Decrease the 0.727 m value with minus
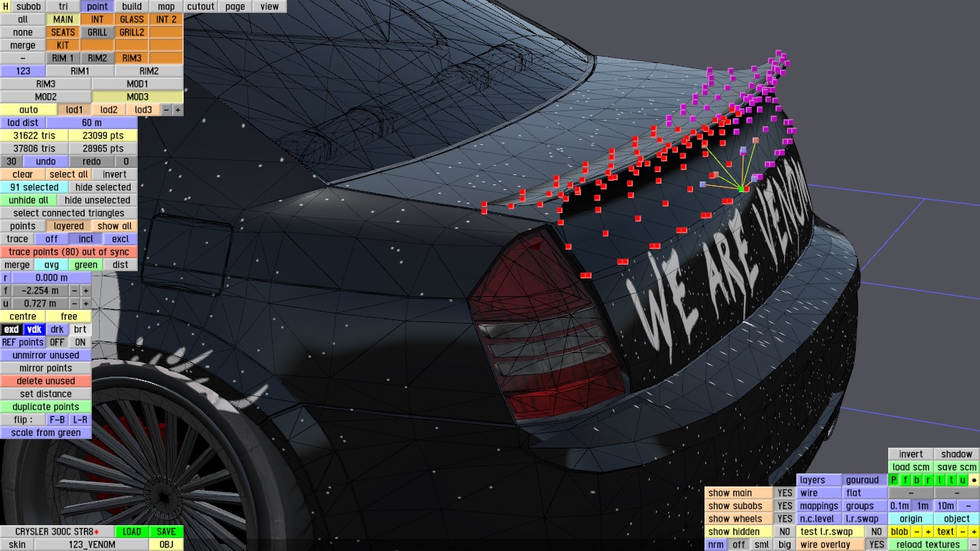The height and width of the screenshot is (551, 980). [75, 303]
